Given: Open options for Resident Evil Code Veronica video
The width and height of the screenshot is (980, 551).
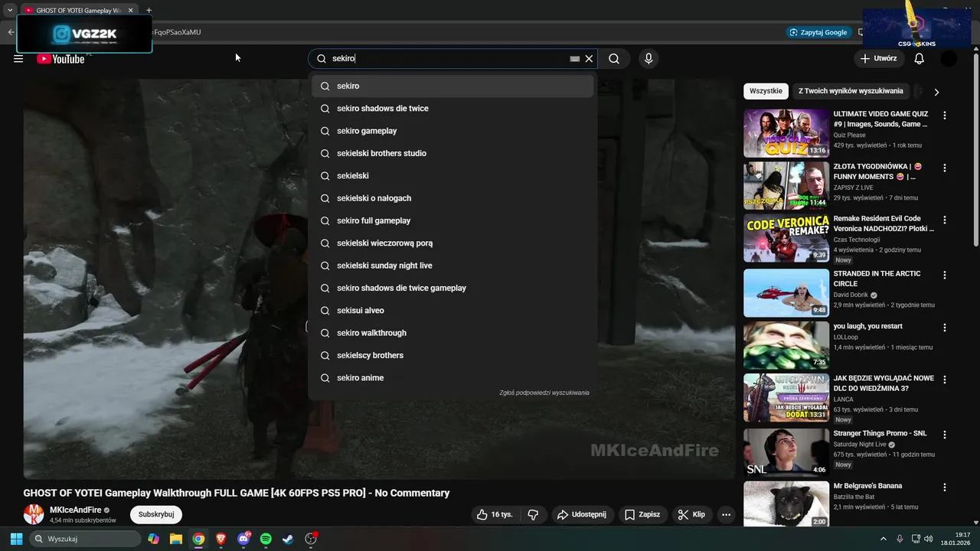Looking at the screenshot, I should 945,220.
